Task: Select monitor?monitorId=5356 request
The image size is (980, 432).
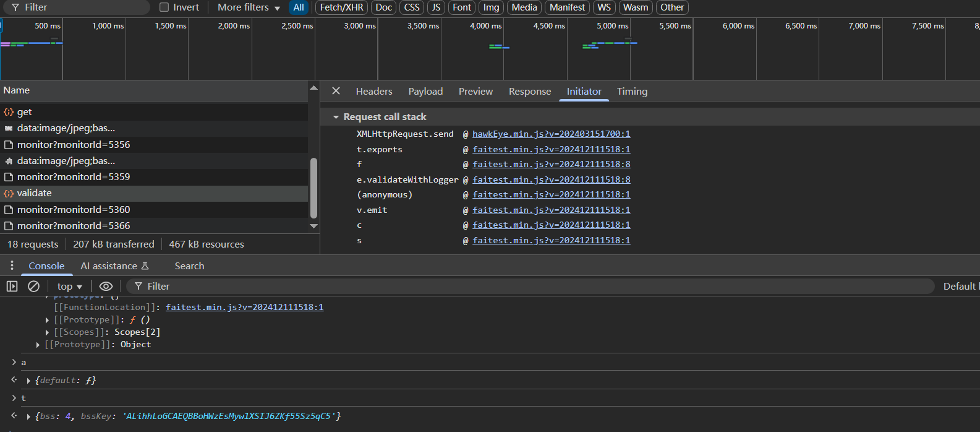Action: [73, 145]
